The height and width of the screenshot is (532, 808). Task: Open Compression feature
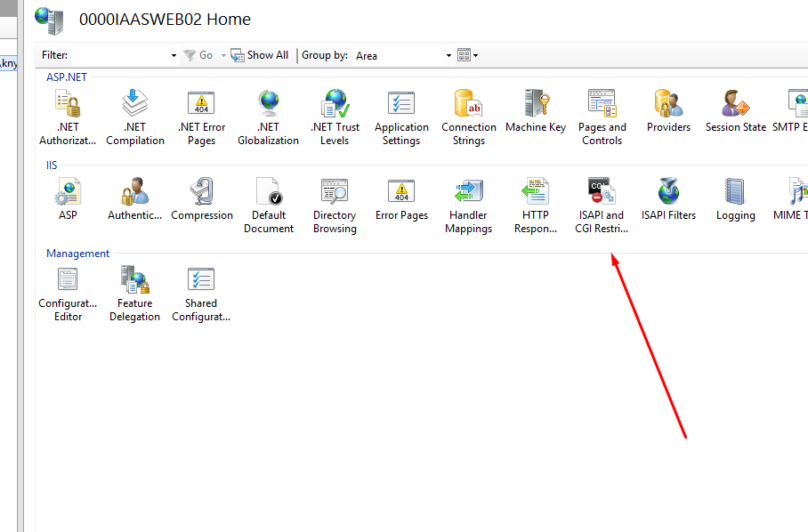[202, 199]
